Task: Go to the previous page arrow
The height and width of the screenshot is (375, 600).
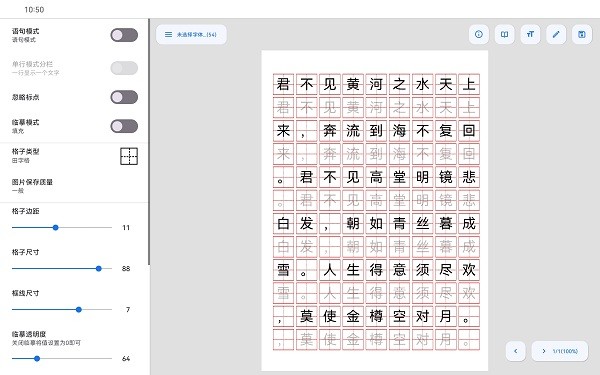Action: pyautogui.click(x=515, y=351)
